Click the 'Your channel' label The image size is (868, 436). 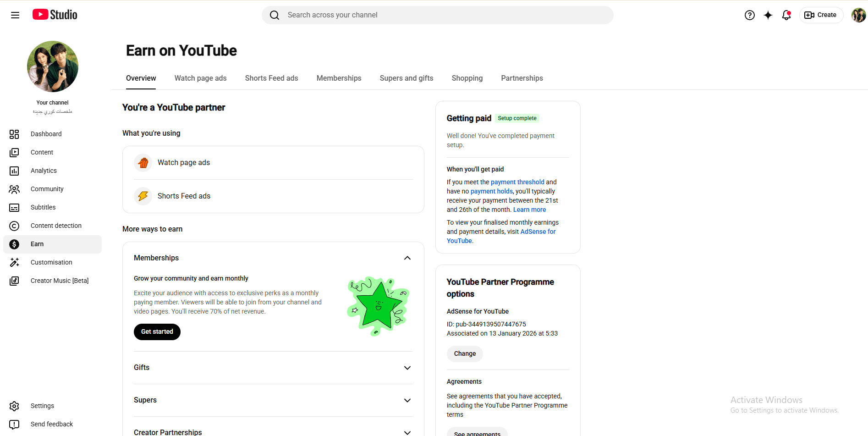point(53,103)
